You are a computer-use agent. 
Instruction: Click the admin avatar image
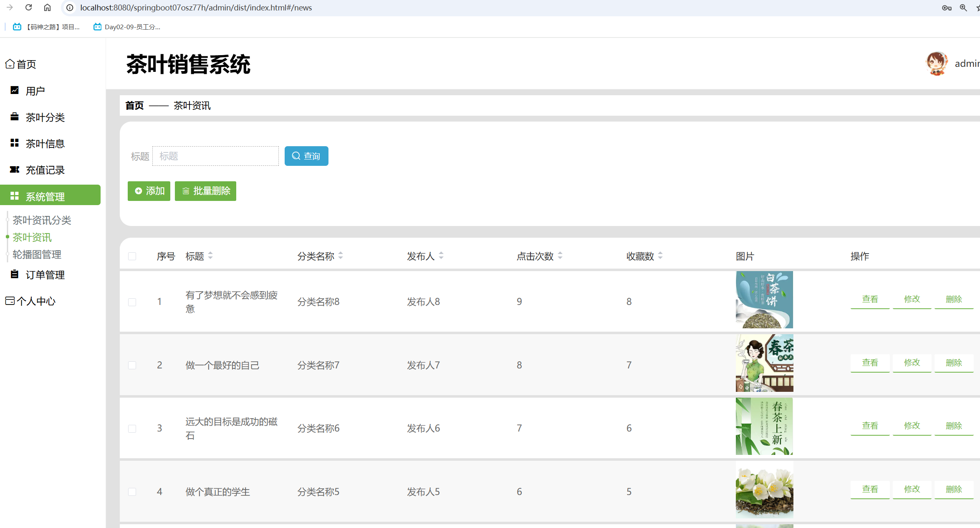pos(936,63)
